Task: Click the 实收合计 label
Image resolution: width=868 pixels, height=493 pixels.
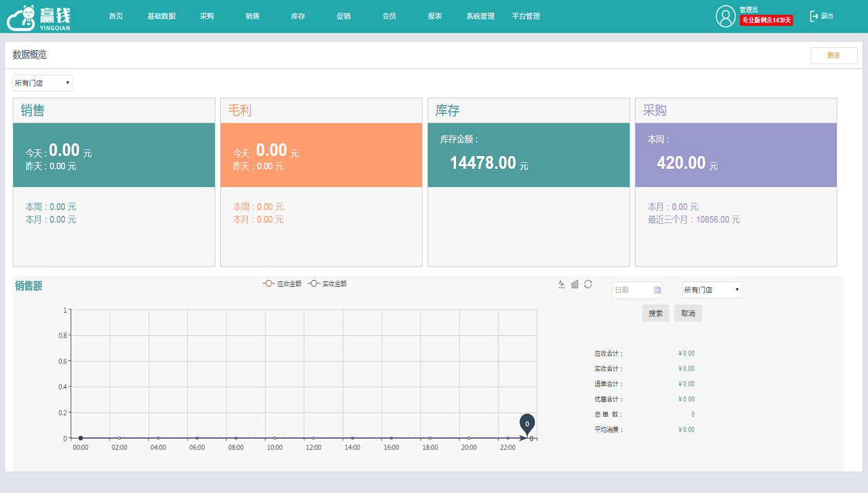Action: point(608,369)
